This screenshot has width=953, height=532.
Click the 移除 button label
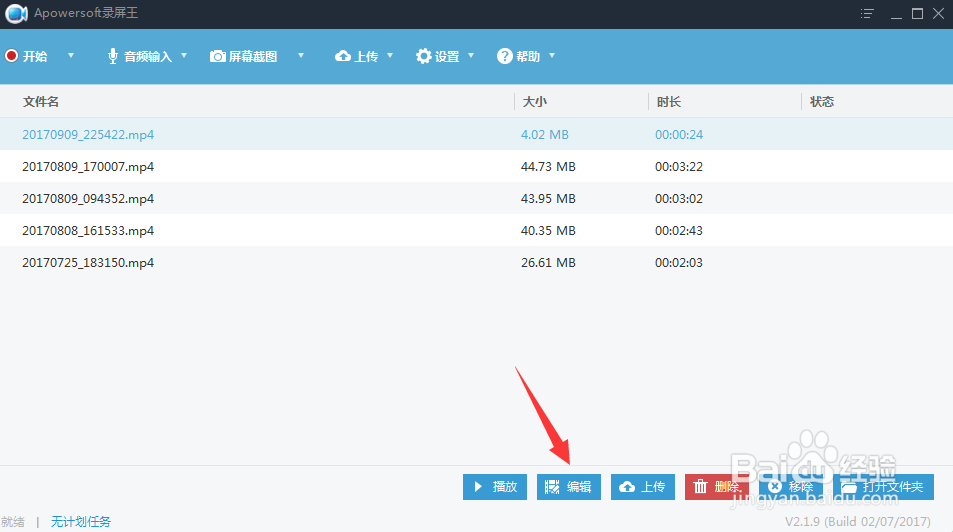pyautogui.click(x=801, y=487)
